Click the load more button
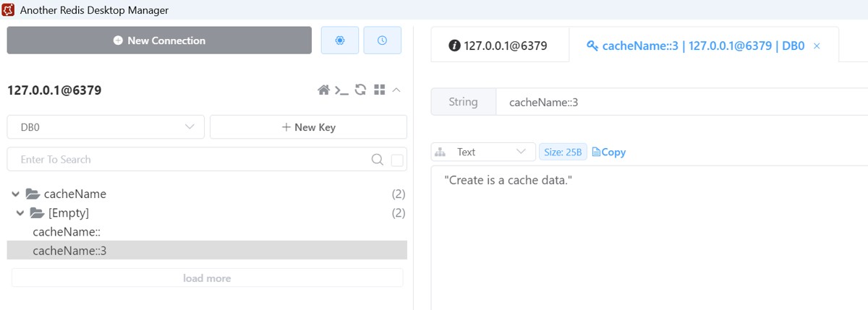868x310 pixels. click(x=207, y=278)
